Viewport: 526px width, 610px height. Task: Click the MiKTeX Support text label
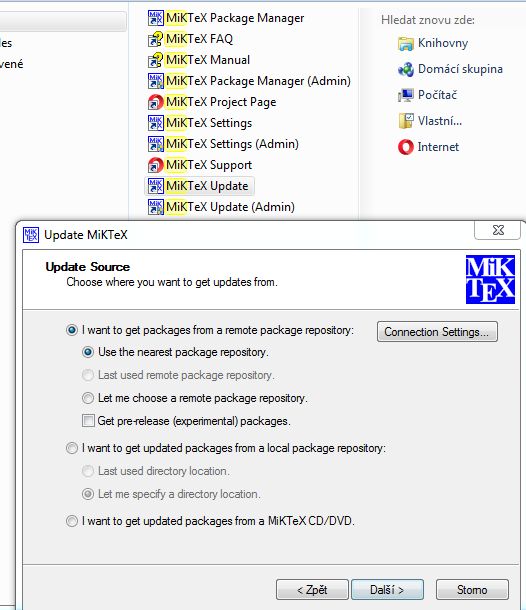[209, 165]
